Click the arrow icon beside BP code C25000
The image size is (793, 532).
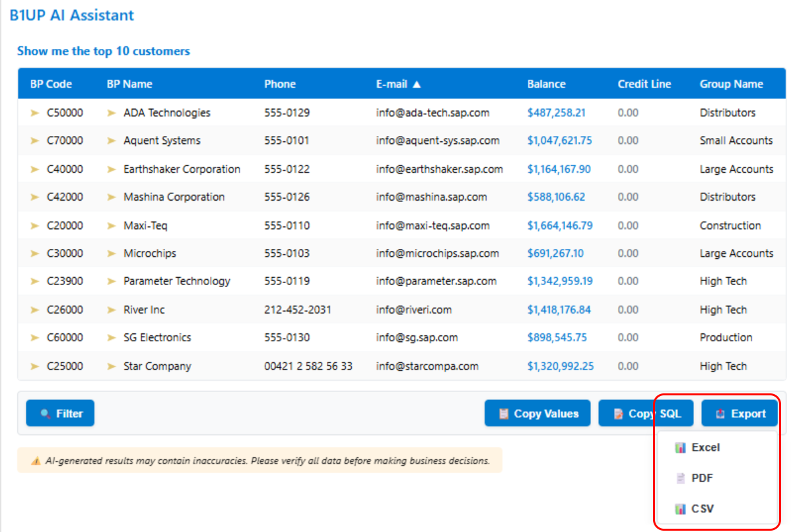pos(35,366)
